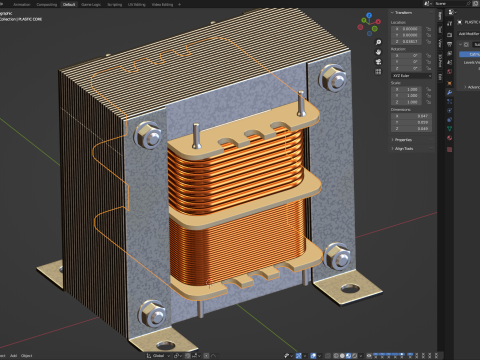480x360 pixels.
Task: Open the Object properties orange square tab
Action: click(450, 83)
